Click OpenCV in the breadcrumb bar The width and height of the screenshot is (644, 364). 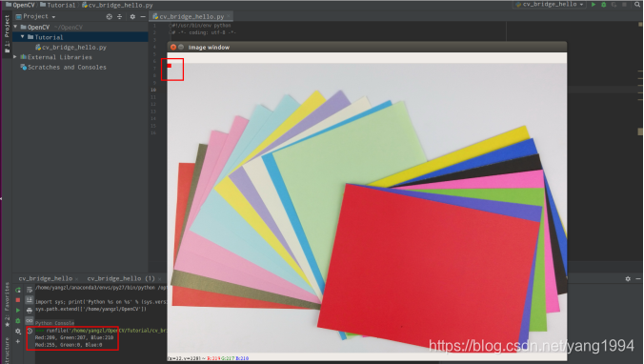(x=21, y=5)
